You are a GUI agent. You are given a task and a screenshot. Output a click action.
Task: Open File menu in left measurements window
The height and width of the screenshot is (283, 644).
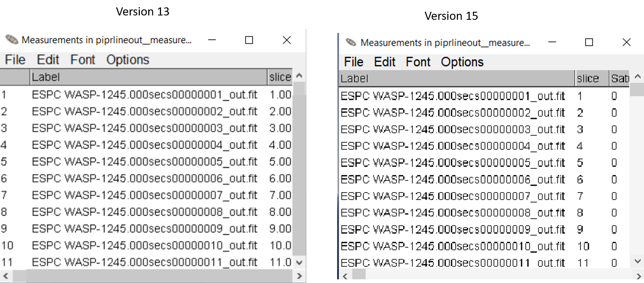click(x=15, y=60)
